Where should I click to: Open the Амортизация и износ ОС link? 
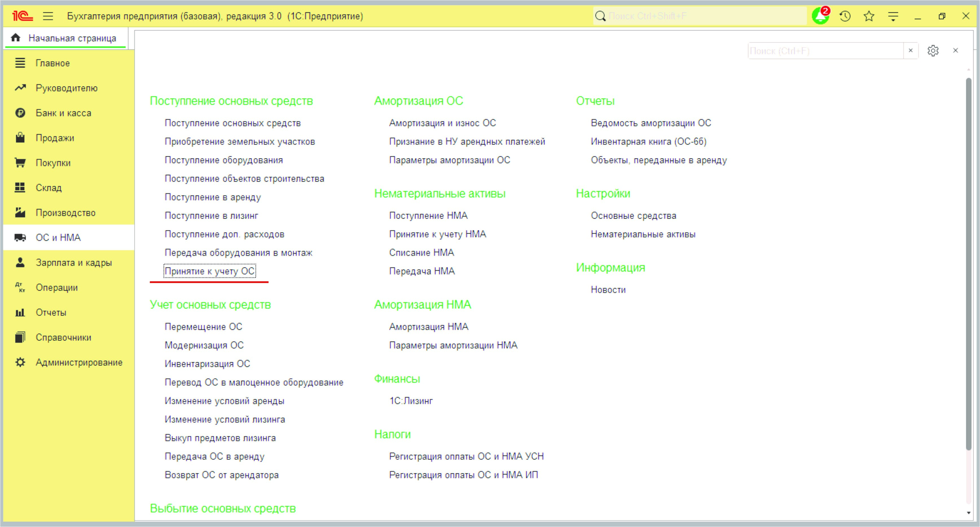[442, 123]
